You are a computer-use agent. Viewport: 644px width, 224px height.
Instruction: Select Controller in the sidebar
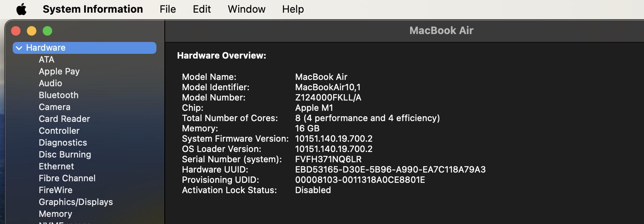point(59,131)
